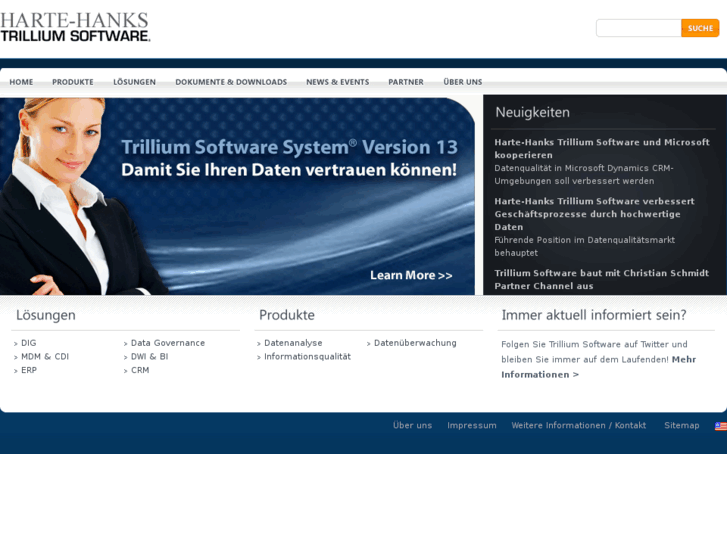Open news 'verbessert Geschäftsprozesse durch hochwertige Daten'
The height and width of the screenshot is (545, 727).
[594, 214]
